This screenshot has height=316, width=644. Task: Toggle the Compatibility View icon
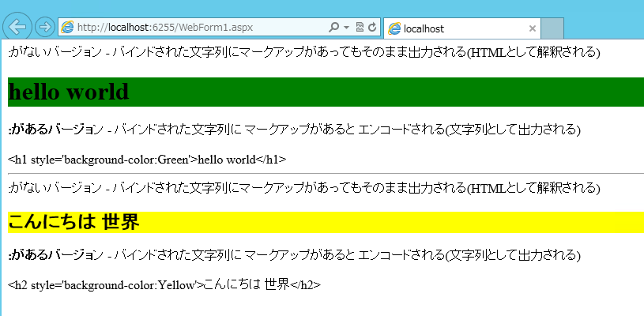tap(360, 28)
